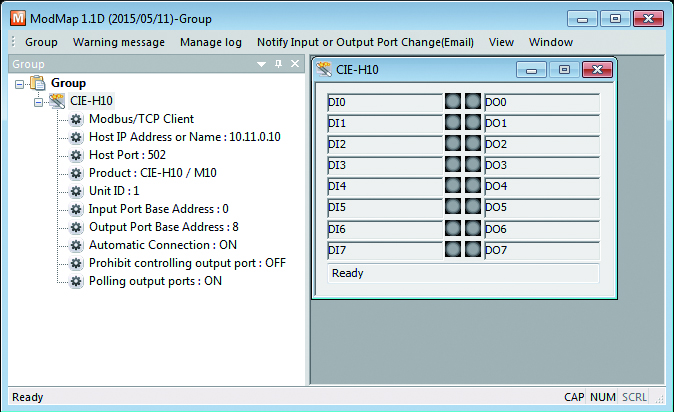Close the Group side panel

295,64
